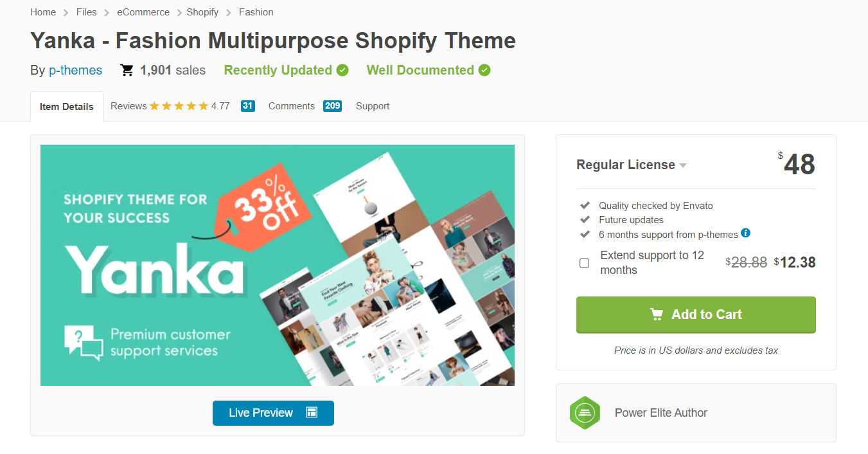Enable Extend support to 12 months

[x=584, y=263]
